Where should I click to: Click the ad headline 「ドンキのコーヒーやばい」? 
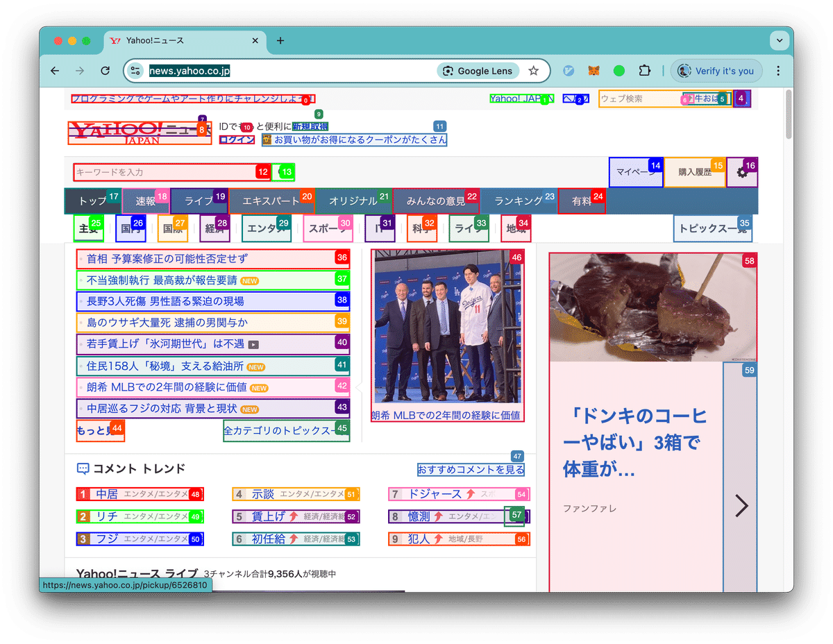point(636,442)
